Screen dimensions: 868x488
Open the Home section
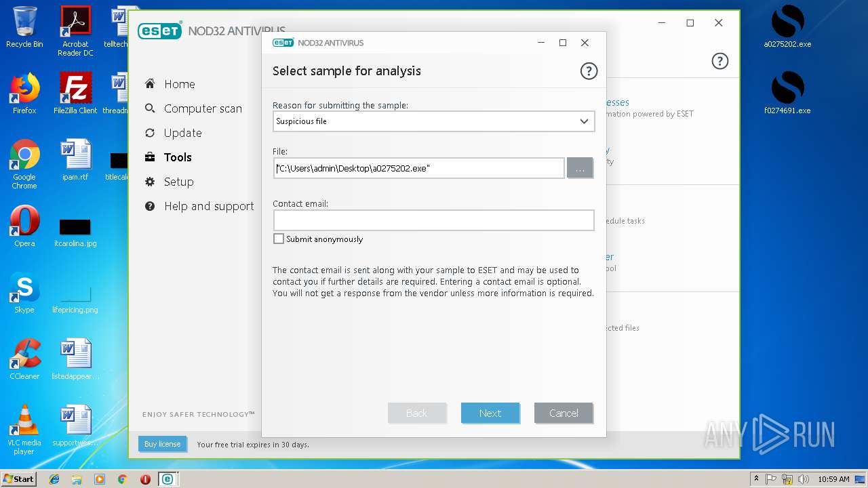pos(179,84)
